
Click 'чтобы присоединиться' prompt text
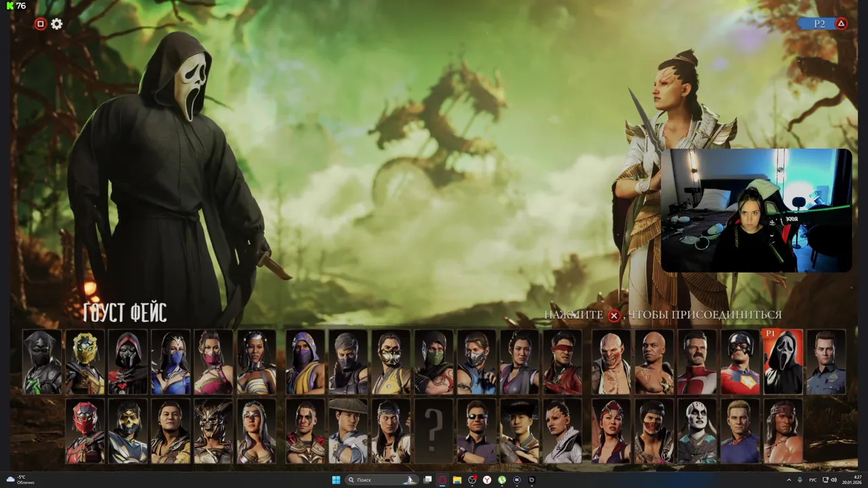pyautogui.click(x=705, y=315)
